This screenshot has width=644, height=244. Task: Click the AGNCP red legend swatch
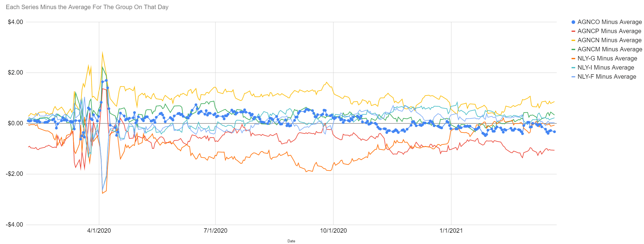[573, 31]
